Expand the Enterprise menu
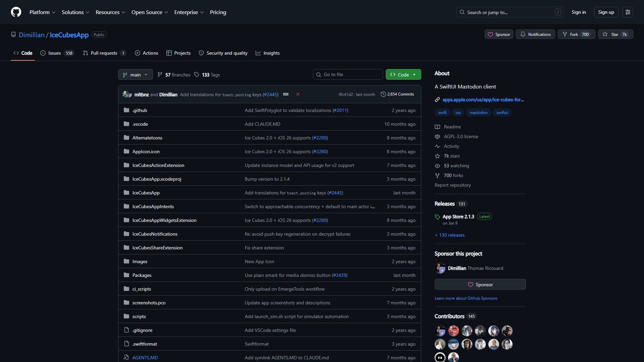This screenshot has width=644, height=362. click(189, 12)
